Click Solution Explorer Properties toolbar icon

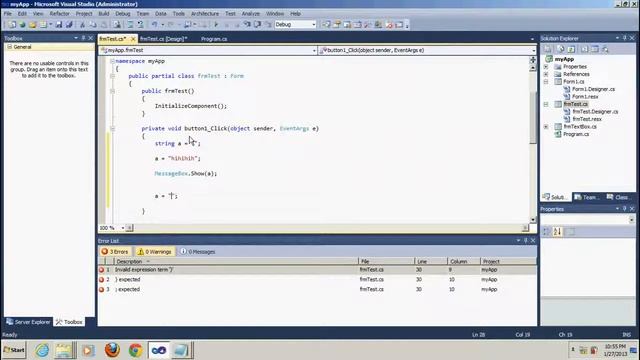click(548, 49)
